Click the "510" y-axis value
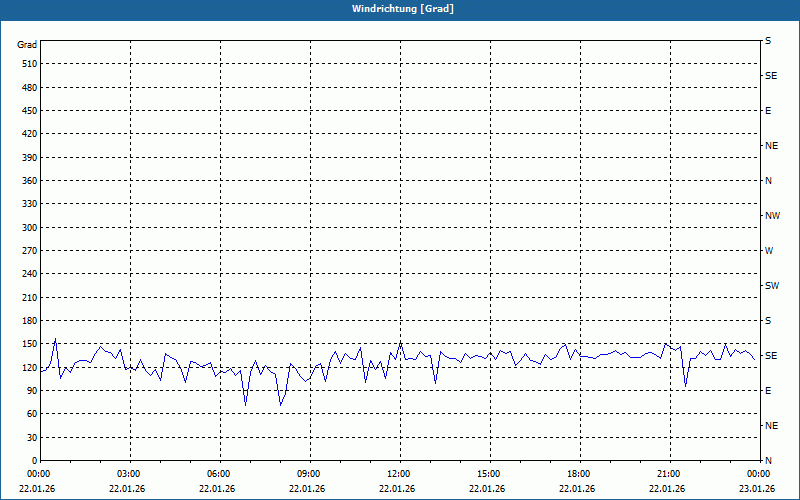 click(x=30, y=64)
